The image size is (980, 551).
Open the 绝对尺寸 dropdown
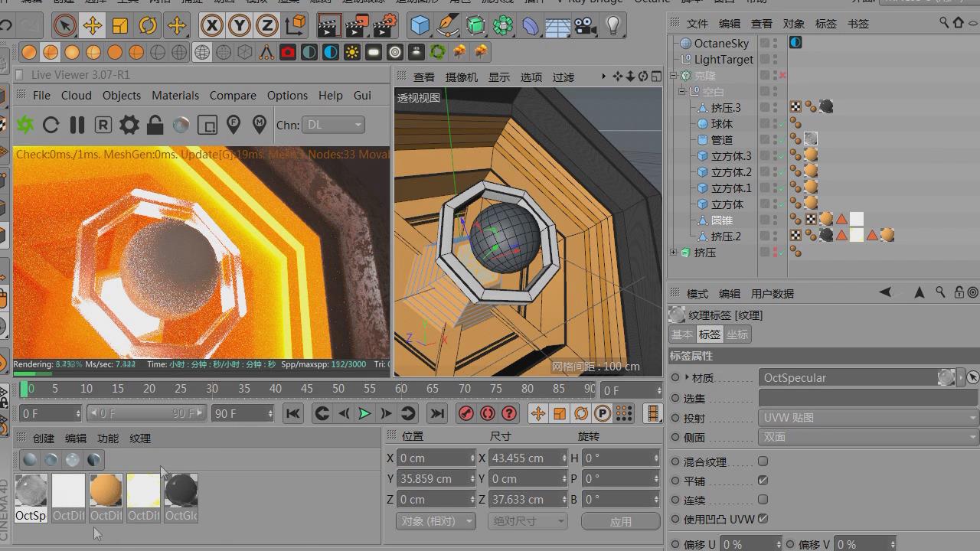(528, 521)
